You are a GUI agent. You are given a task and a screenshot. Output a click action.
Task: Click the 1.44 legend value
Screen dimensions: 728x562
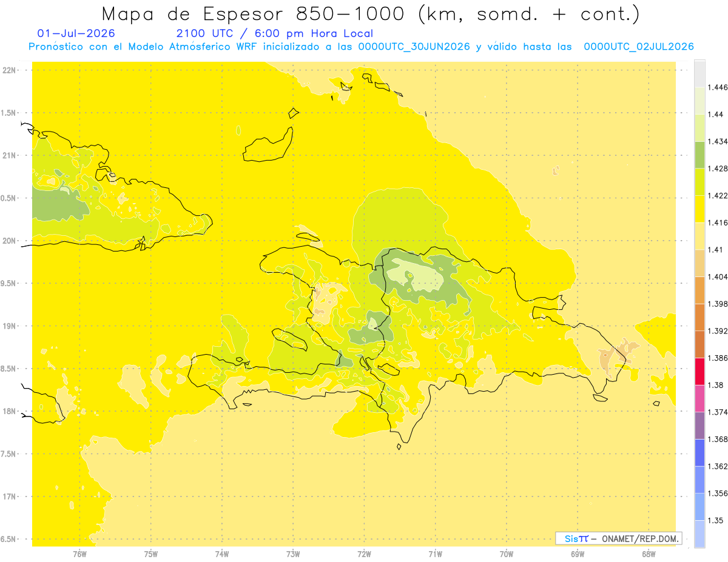pos(716,114)
